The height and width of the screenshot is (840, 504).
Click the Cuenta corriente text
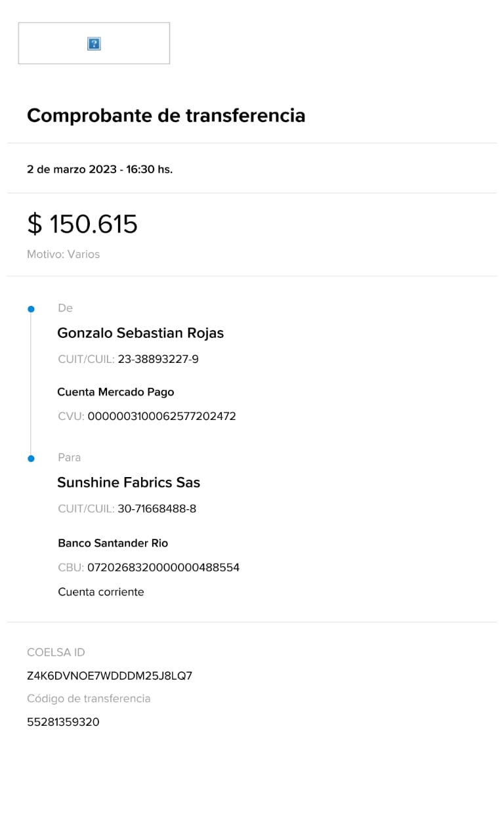[x=100, y=592]
